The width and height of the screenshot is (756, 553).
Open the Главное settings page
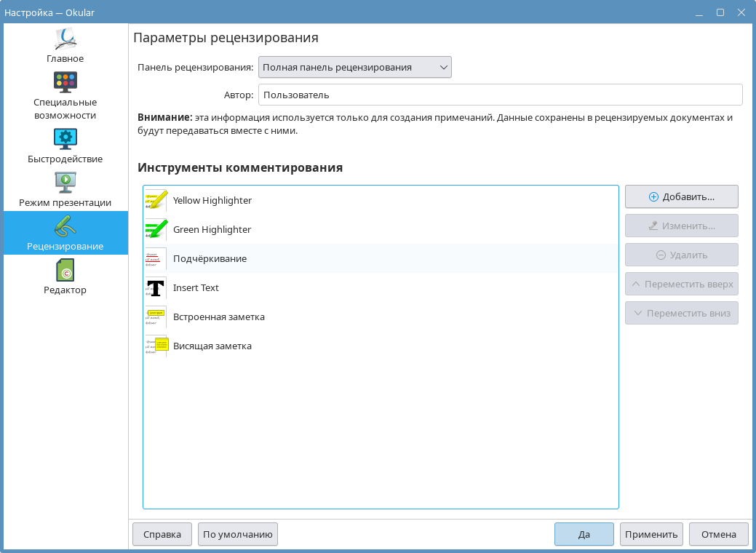65,45
